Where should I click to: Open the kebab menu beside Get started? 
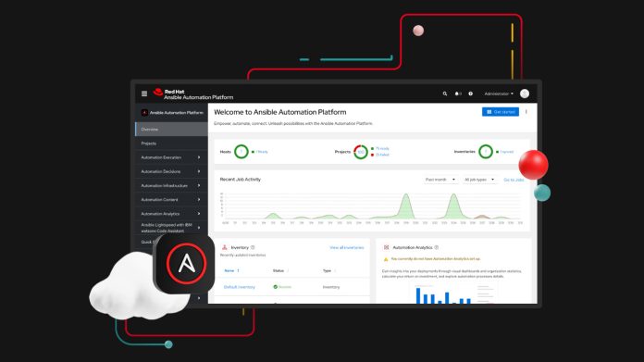(526, 112)
